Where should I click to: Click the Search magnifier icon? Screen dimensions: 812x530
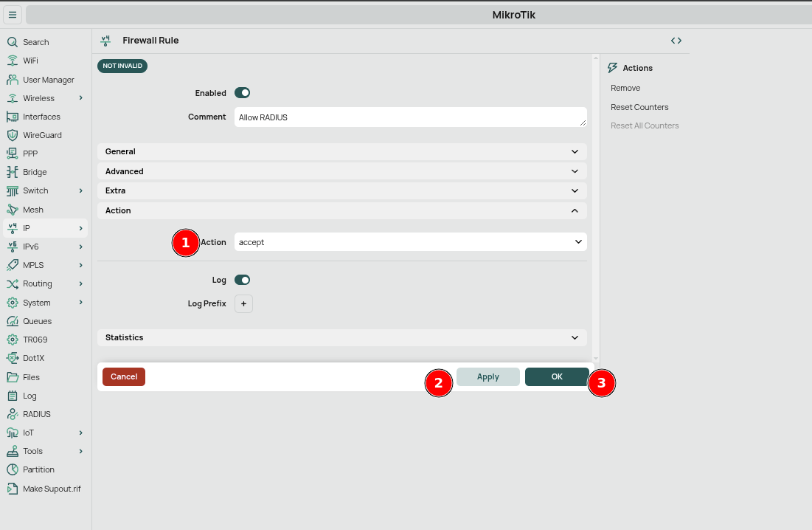point(12,42)
